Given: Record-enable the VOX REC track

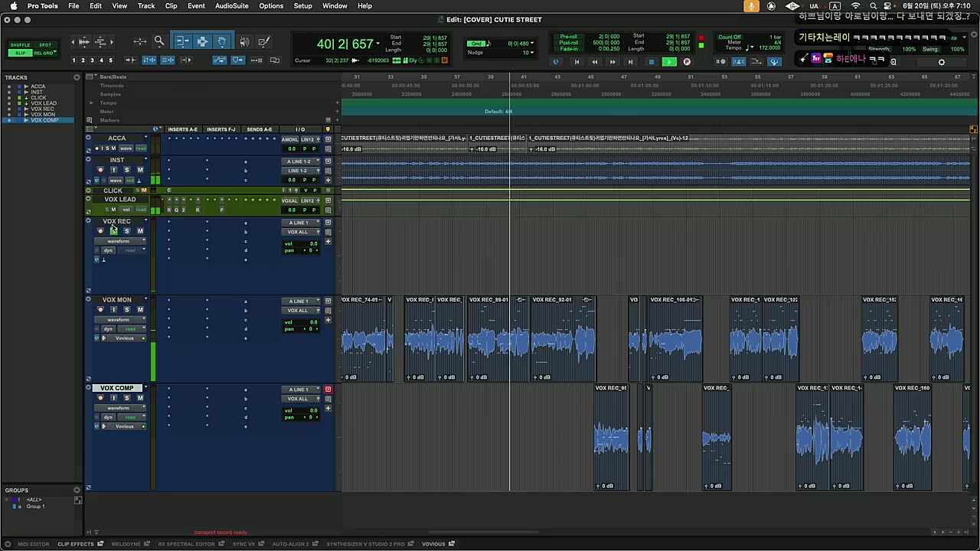Looking at the screenshot, I should coord(100,231).
